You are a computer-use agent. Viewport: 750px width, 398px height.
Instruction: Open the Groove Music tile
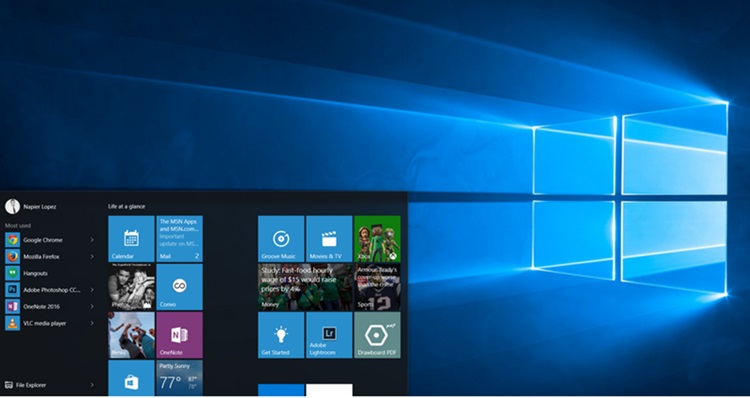pyautogui.click(x=281, y=239)
